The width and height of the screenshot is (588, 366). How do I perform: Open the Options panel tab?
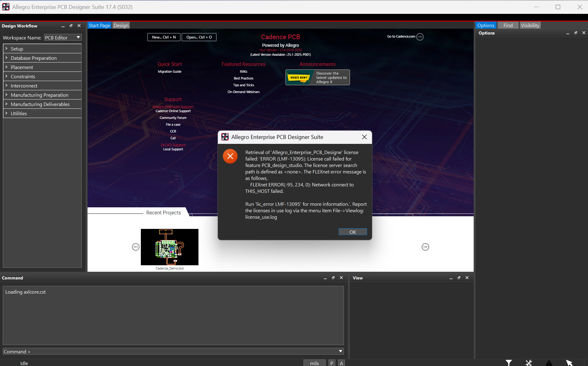(486, 25)
